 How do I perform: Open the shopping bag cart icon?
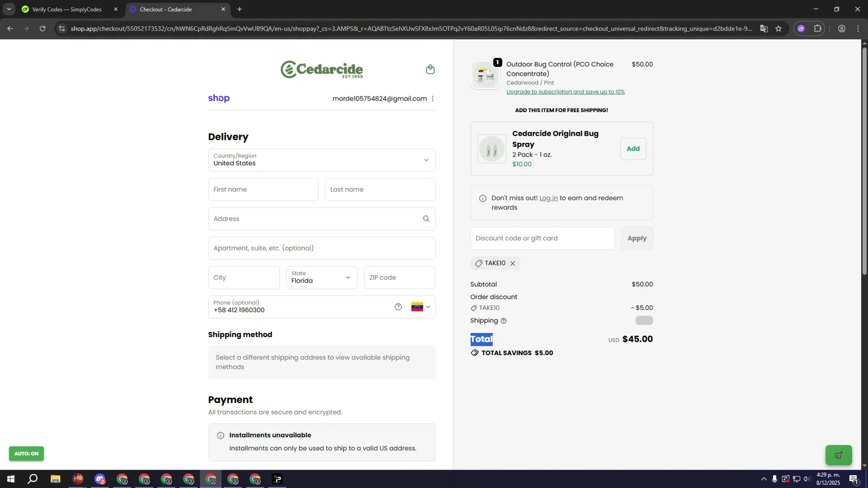click(430, 69)
